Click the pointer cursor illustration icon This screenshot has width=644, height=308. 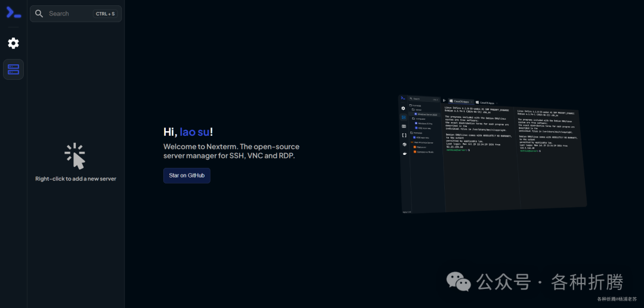[75, 156]
